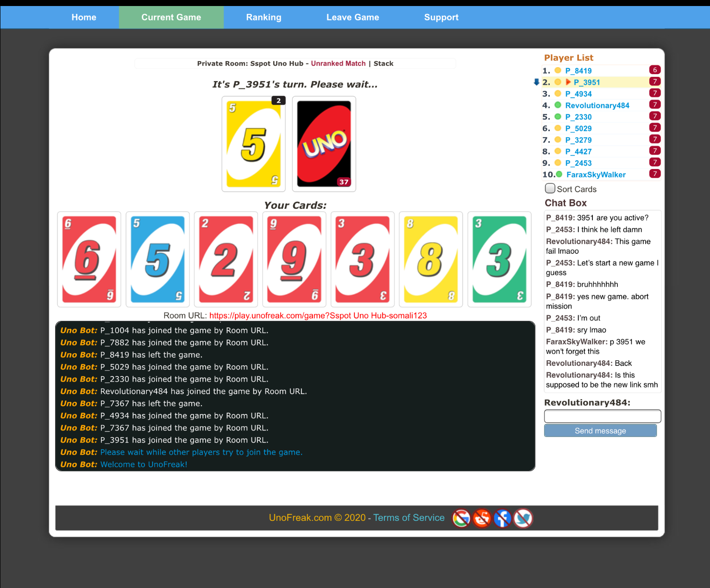Select the yellow 8 card in hand
Image resolution: width=710 pixels, height=588 pixels.
click(x=431, y=259)
